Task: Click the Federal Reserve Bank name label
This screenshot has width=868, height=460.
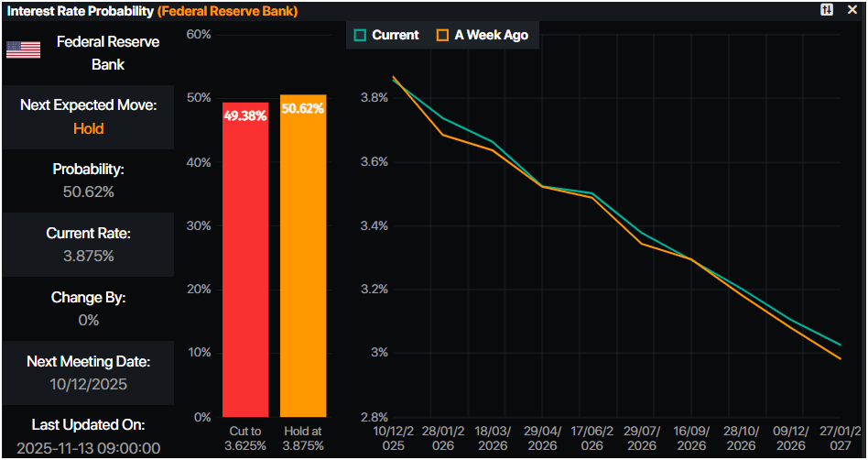Action: 107,53
